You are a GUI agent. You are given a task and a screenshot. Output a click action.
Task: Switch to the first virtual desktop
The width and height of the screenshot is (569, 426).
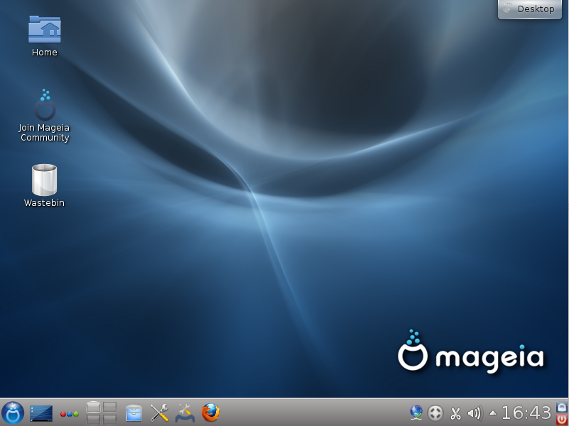[x=93, y=407]
